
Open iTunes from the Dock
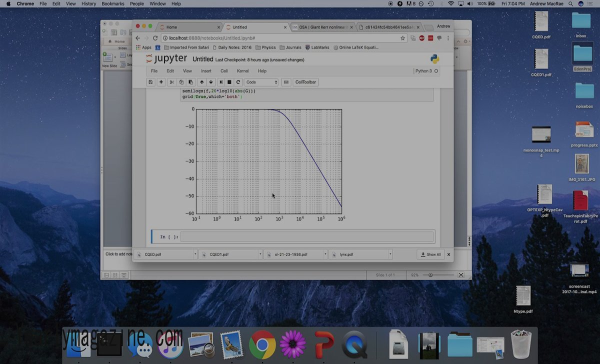click(x=170, y=344)
